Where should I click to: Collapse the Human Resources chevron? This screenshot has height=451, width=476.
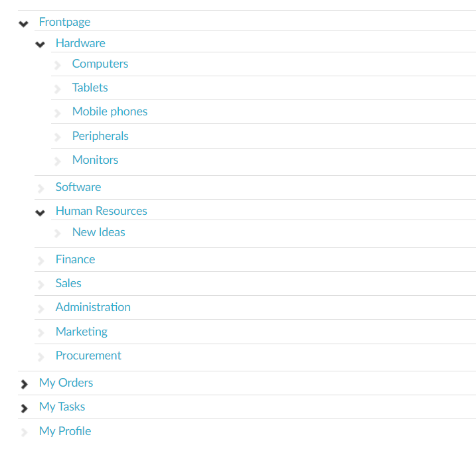40,213
